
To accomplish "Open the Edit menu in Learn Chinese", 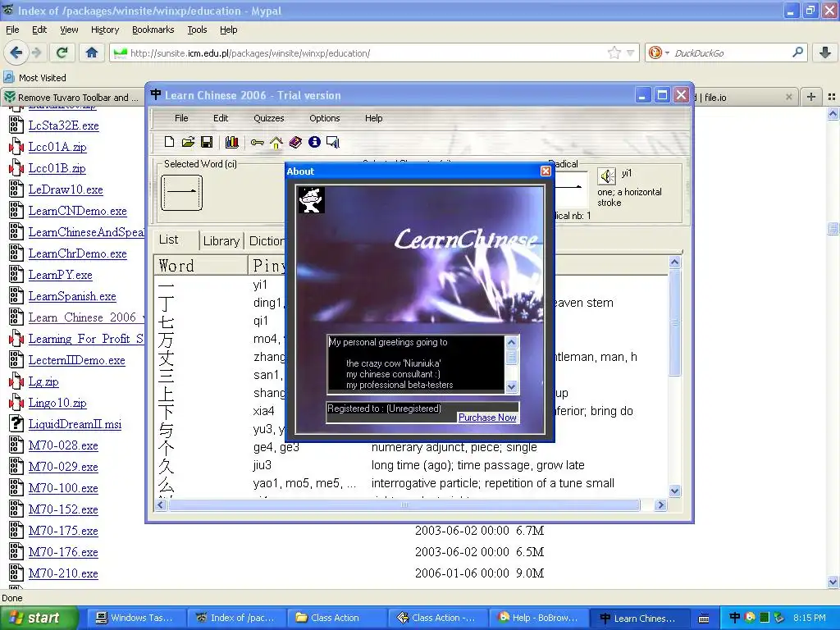I will (x=221, y=118).
